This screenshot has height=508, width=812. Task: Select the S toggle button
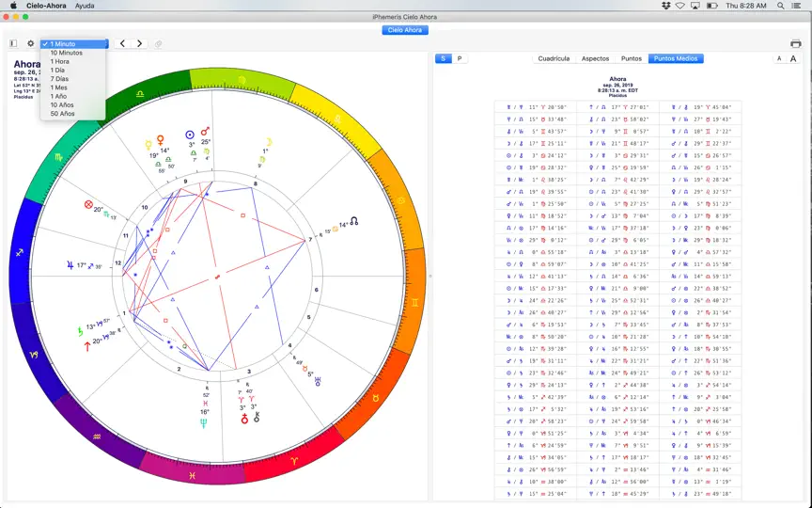click(x=443, y=58)
